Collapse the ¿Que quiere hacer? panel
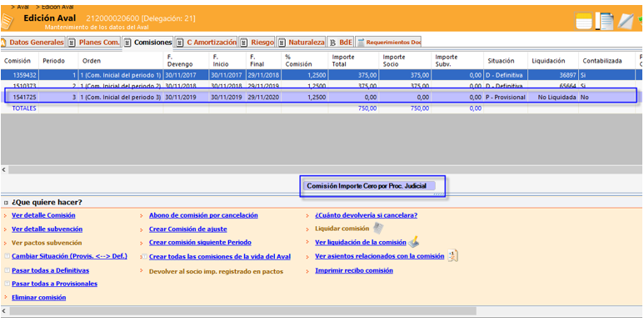 [6, 203]
